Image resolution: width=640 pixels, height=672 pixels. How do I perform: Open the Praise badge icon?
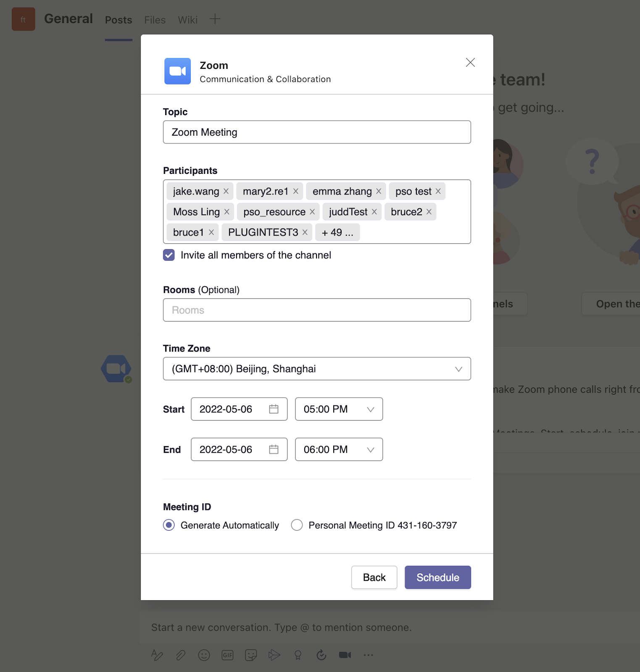click(298, 655)
